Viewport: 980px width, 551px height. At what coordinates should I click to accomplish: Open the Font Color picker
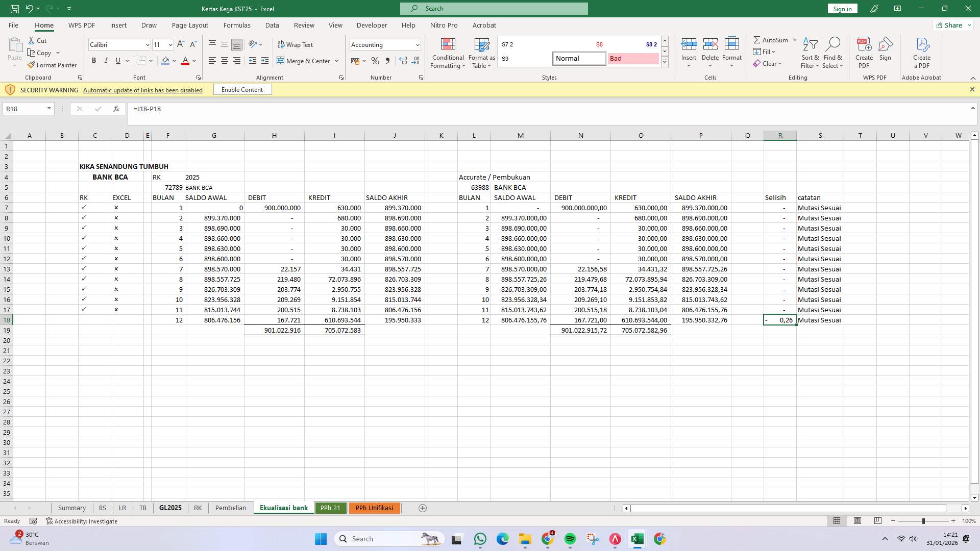193,61
